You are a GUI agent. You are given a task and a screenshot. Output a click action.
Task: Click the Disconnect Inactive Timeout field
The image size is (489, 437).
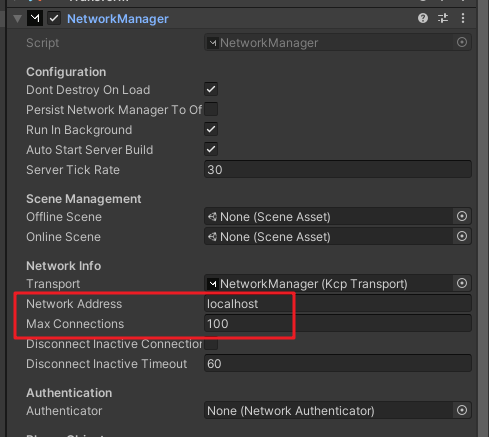(338, 363)
